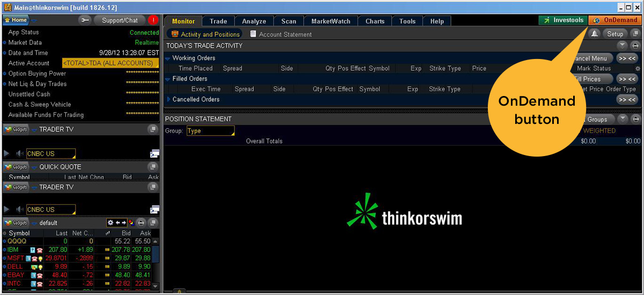Image resolution: width=644 pixels, height=295 pixels.
Task: Open channel dropdown in second TRADER TV
Action: tap(51, 210)
